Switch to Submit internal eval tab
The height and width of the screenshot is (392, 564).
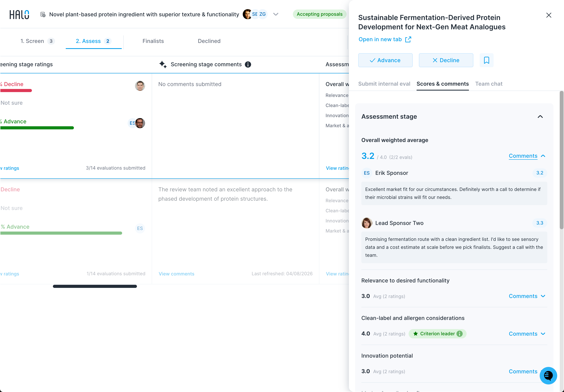[x=384, y=84]
